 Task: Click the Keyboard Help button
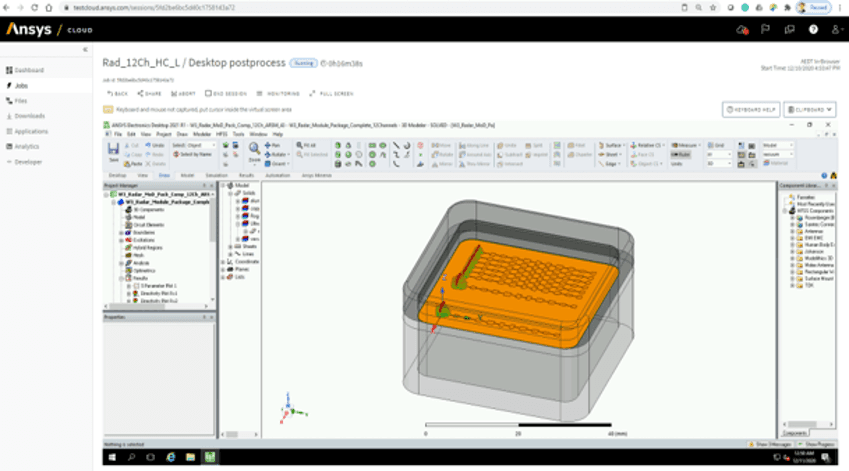[750, 109]
